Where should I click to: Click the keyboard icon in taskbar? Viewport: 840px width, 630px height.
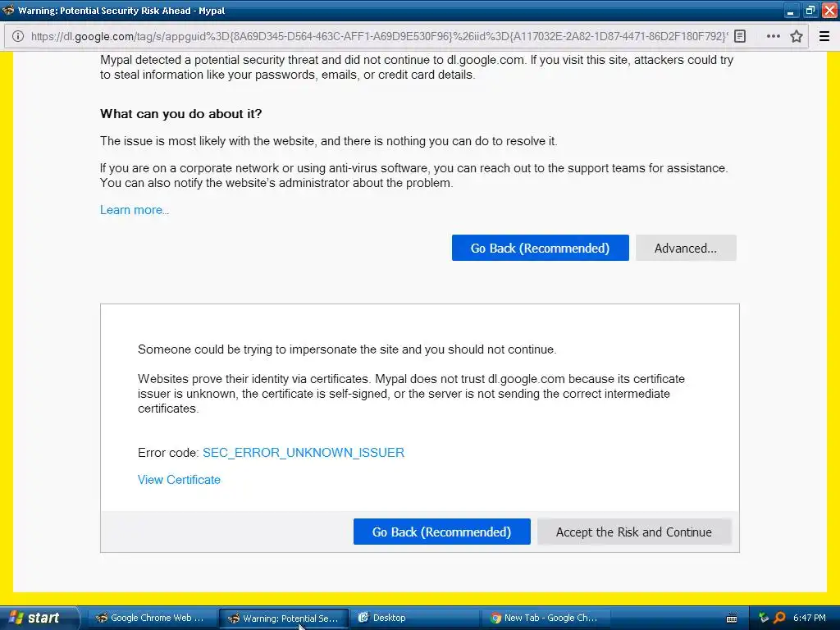[732, 619]
